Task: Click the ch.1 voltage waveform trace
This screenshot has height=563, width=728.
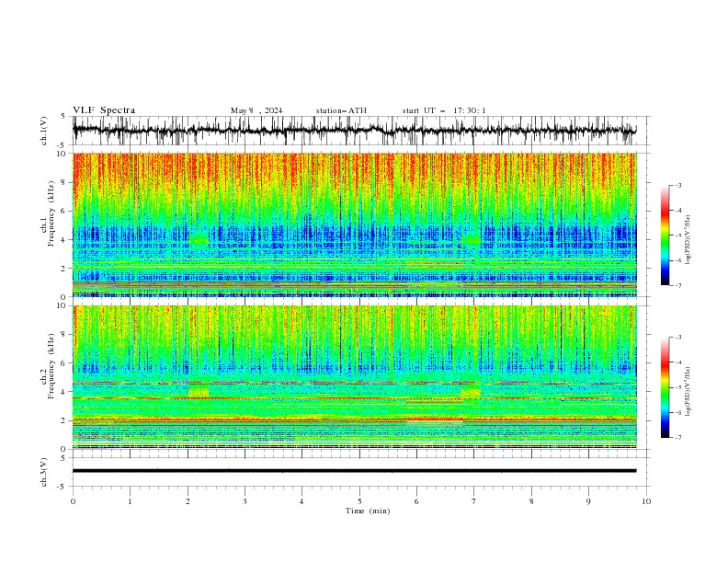Action: (355, 130)
